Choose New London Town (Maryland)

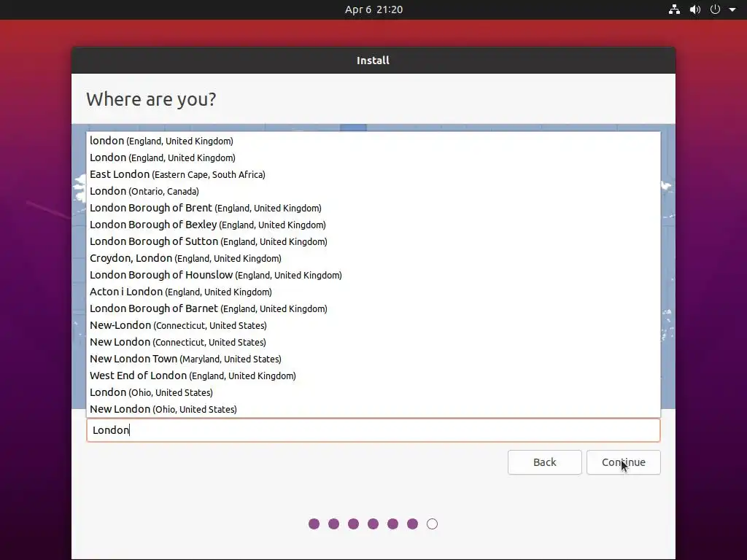pos(373,359)
